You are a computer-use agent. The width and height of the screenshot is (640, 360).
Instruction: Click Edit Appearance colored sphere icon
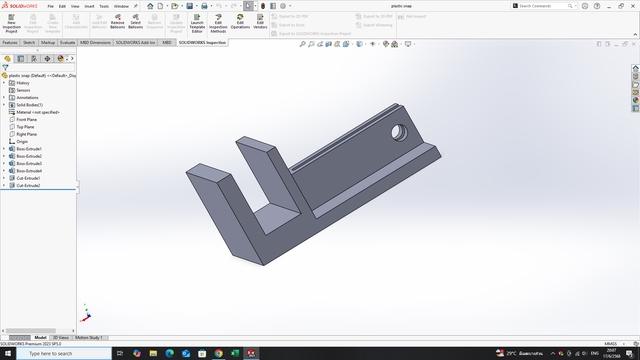386,44
